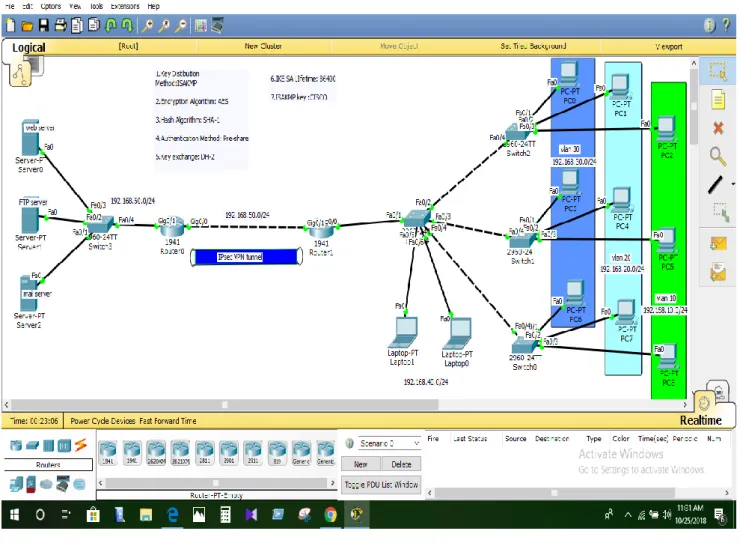Select the Inspect magnifier tool
Image resolution: width=740 pixels, height=543 pixels.
[718, 156]
